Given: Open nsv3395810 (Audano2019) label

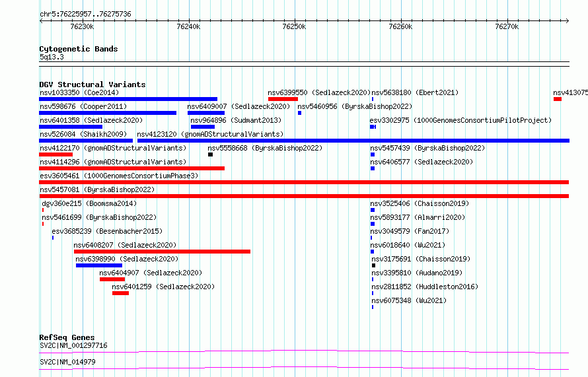Looking at the screenshot, I should 417,273.
